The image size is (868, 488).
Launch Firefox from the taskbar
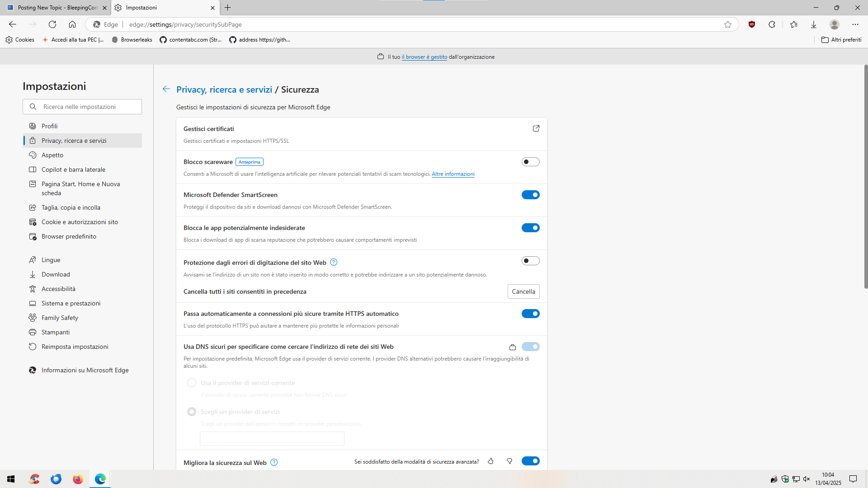pos(78,479)
